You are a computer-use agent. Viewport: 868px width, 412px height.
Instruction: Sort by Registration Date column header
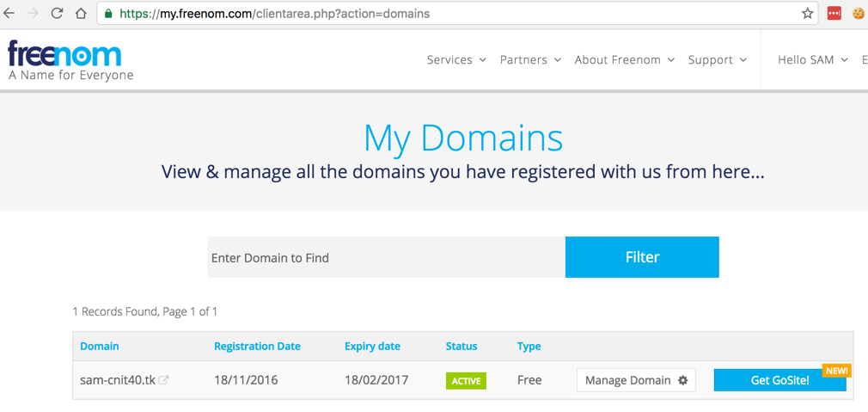click(x=258, y=347)
